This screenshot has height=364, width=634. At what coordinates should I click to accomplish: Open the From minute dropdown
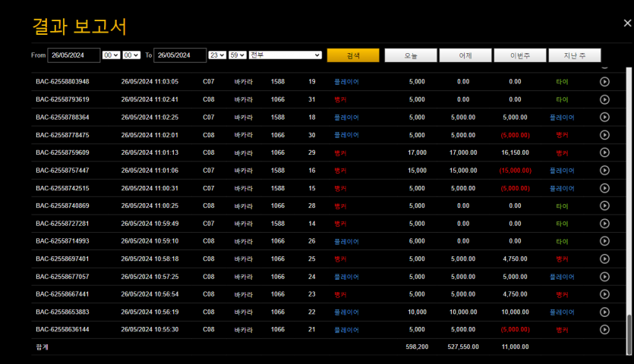(131, 55)
